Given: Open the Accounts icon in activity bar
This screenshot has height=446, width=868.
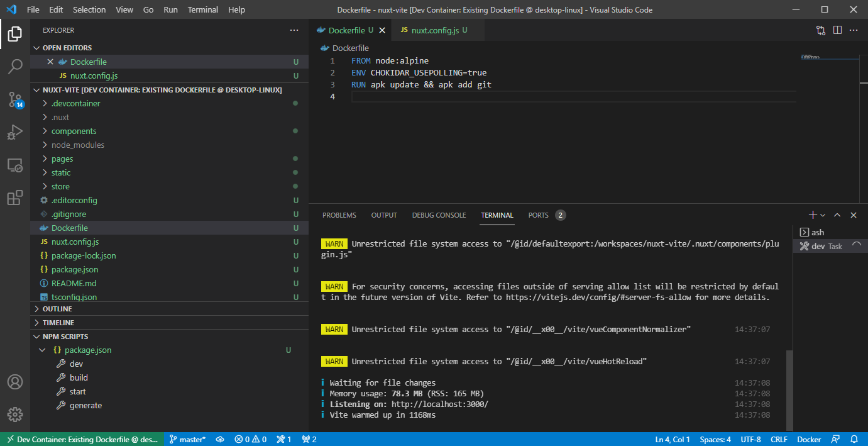Looking at the screenshot, I should point(15,382).
